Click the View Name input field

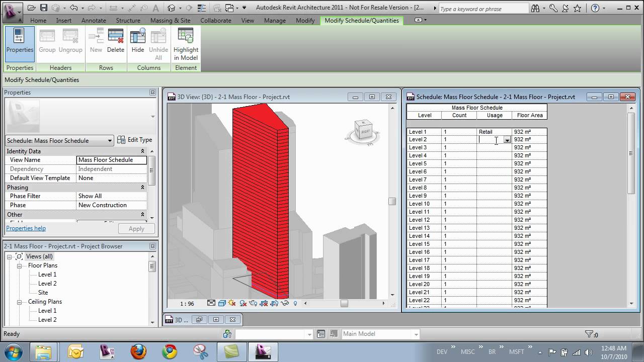pos(112,160)
